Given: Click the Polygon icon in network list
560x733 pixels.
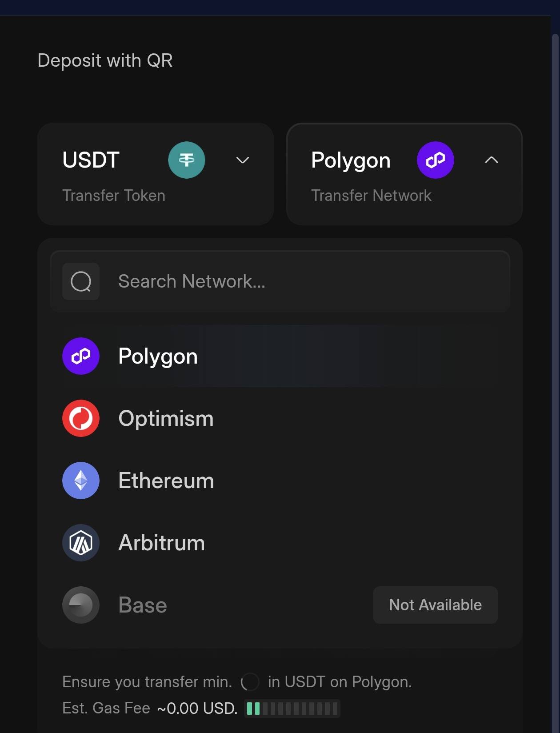Looking at the screenshot, I should pos(81,356).
